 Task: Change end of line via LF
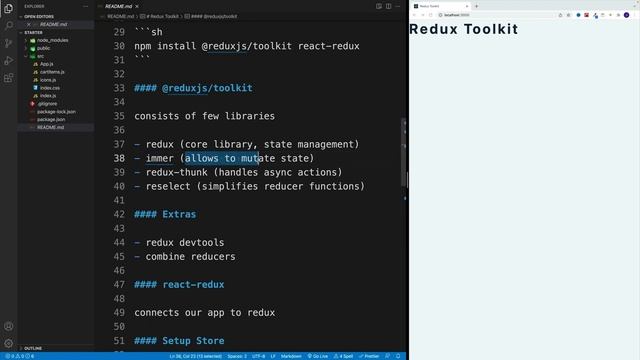pos(273,356)
